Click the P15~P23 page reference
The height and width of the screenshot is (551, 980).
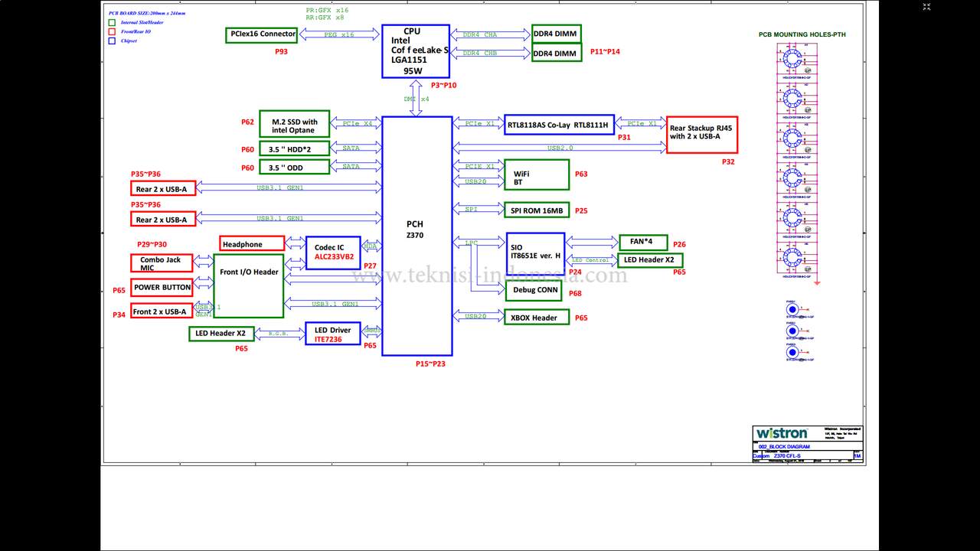click(430, 364)
